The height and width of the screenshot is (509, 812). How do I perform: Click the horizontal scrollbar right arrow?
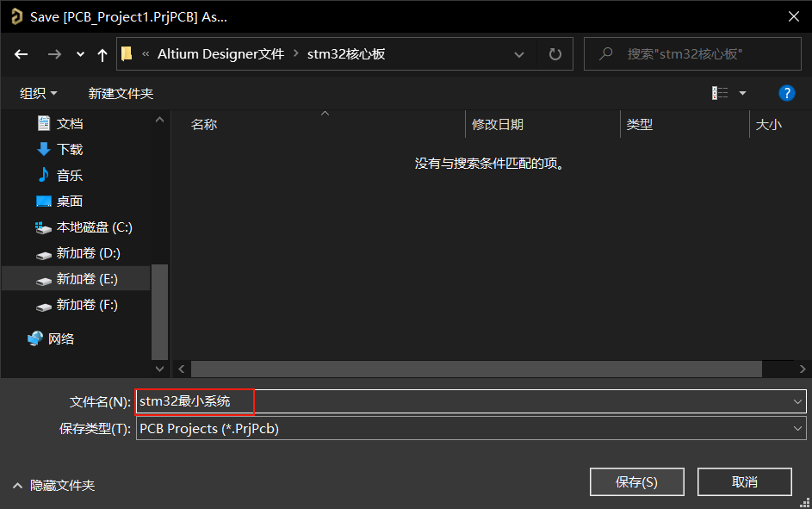click(803, 369)
